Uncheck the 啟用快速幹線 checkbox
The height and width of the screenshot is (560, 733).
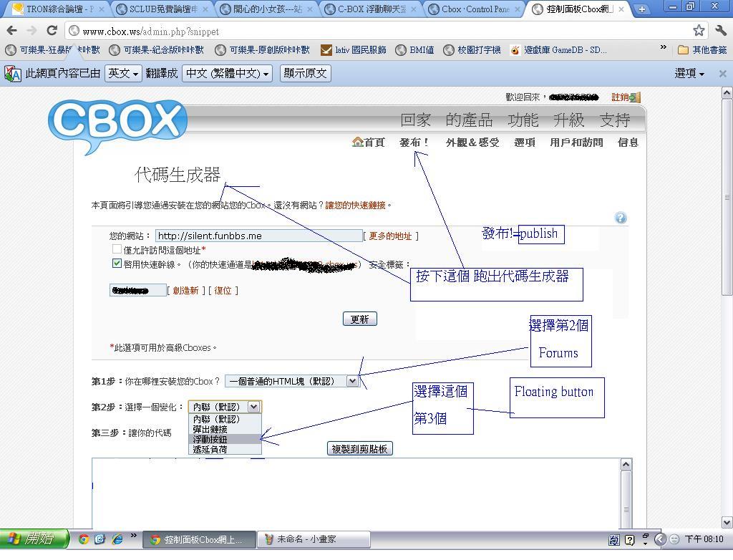117,264
